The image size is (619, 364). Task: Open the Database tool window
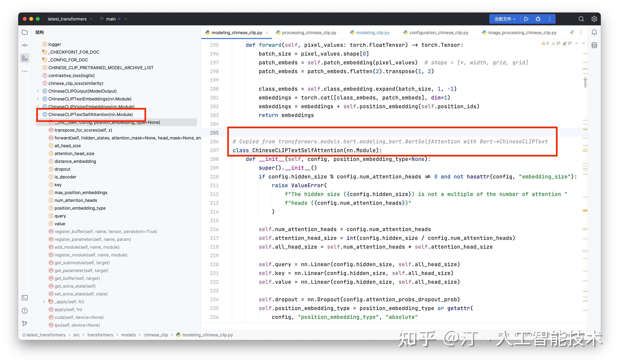pyautogui.click(x=594, y=45)
